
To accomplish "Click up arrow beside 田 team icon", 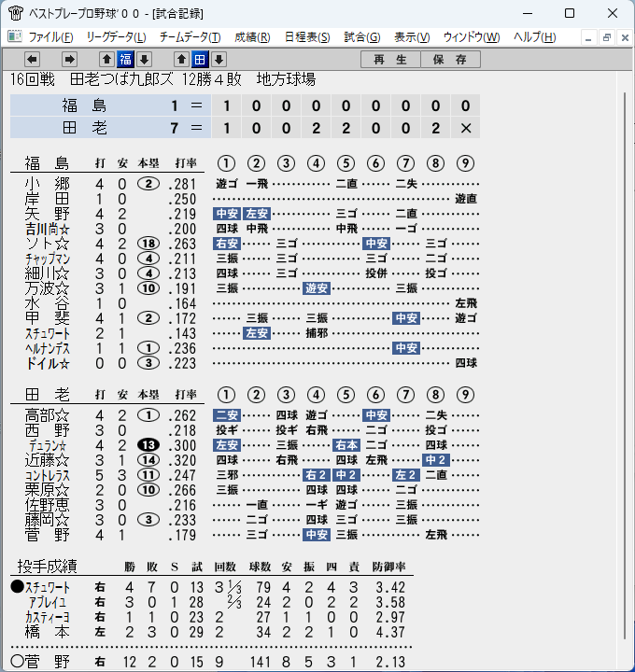I will pyautogui.click(x=181, y=59).
